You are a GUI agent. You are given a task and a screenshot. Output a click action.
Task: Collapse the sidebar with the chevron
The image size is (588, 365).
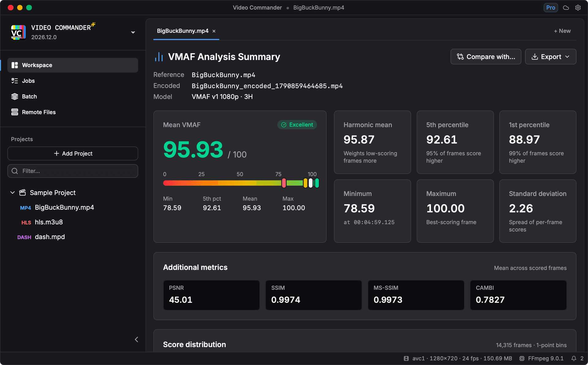[x=137, y=340]
